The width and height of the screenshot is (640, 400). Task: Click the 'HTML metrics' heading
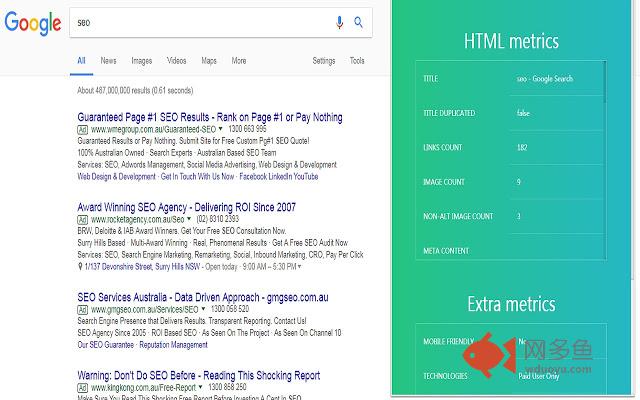click(511, 41)
